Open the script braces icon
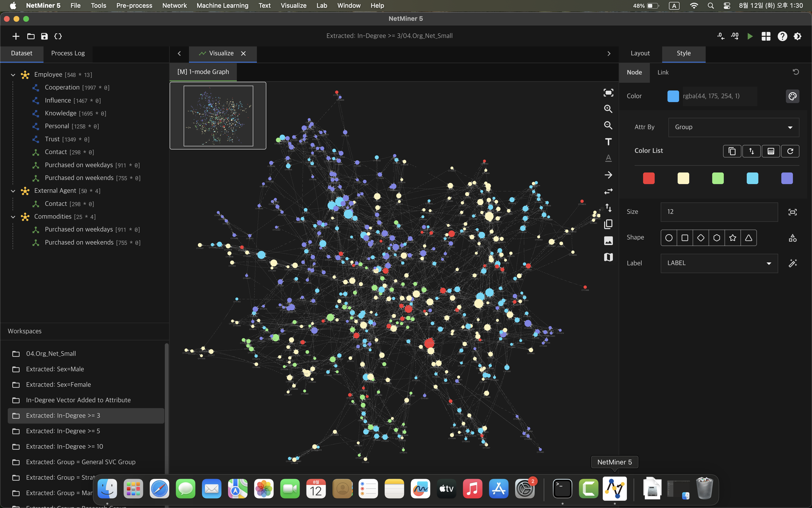The image size is (812, 508). click(x=58, y=36)
